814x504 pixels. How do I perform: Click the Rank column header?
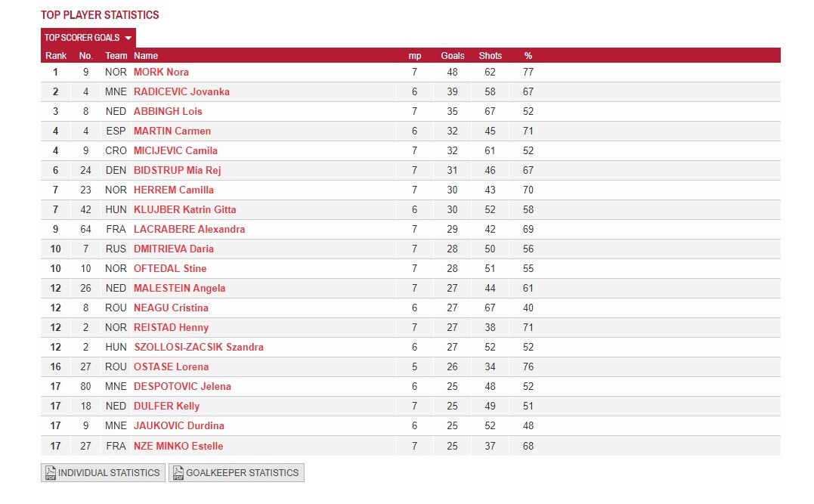click(x=56, y=56)
